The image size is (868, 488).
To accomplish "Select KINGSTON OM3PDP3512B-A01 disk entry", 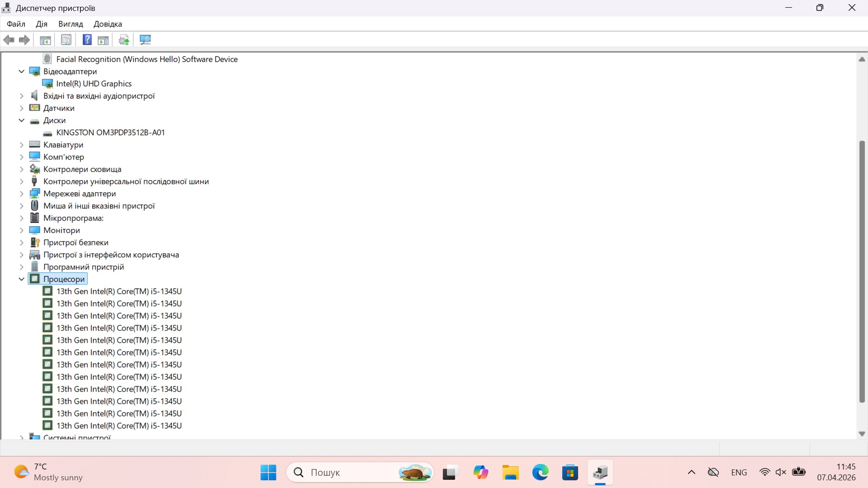I will coord(110,133).
